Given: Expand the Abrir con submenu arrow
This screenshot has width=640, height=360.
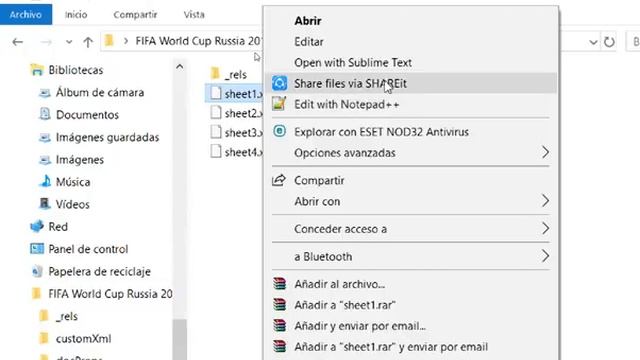Looking at the screenshot, I should pyautogui.click(x=545, y=200).
